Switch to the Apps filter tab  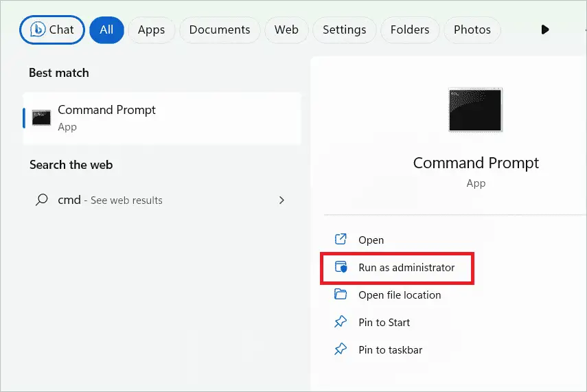pyautogui.click(x=151, y=30)
